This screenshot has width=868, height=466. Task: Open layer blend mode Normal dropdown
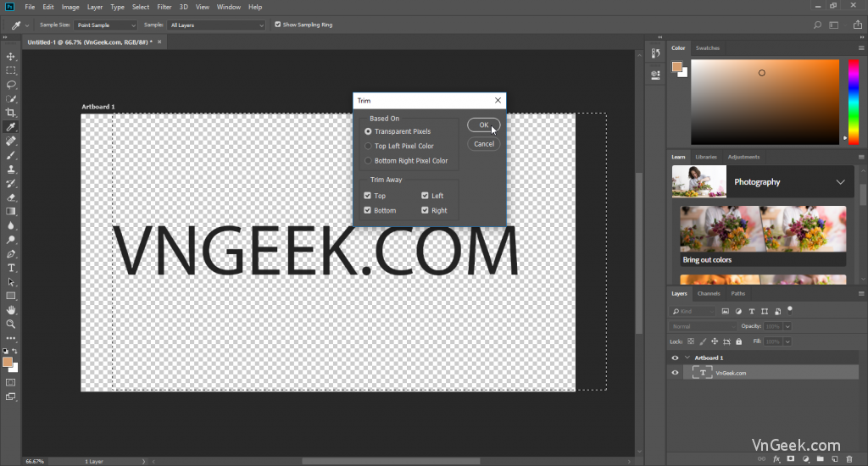[x=703, y=326]
